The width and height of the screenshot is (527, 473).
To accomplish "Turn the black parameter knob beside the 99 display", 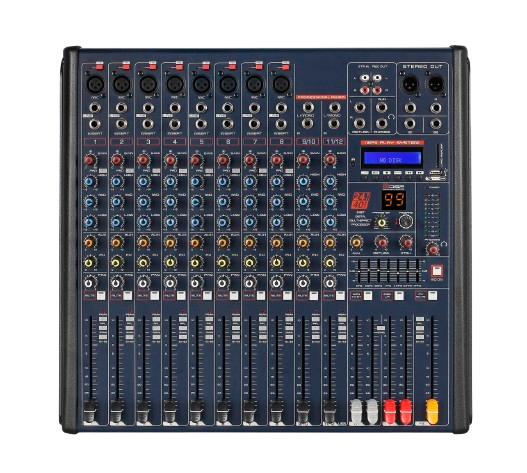I will pyautogui.click(x=406, y=221).
